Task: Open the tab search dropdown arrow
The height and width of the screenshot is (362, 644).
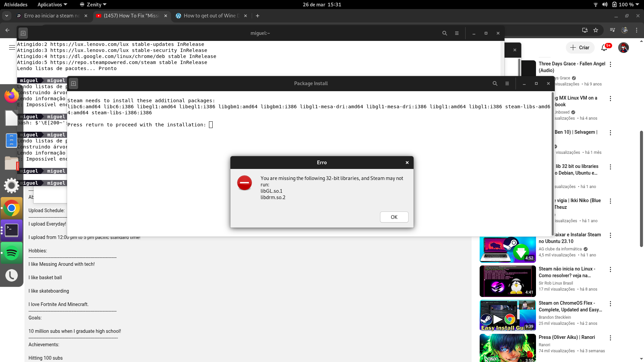Action: 6,16
